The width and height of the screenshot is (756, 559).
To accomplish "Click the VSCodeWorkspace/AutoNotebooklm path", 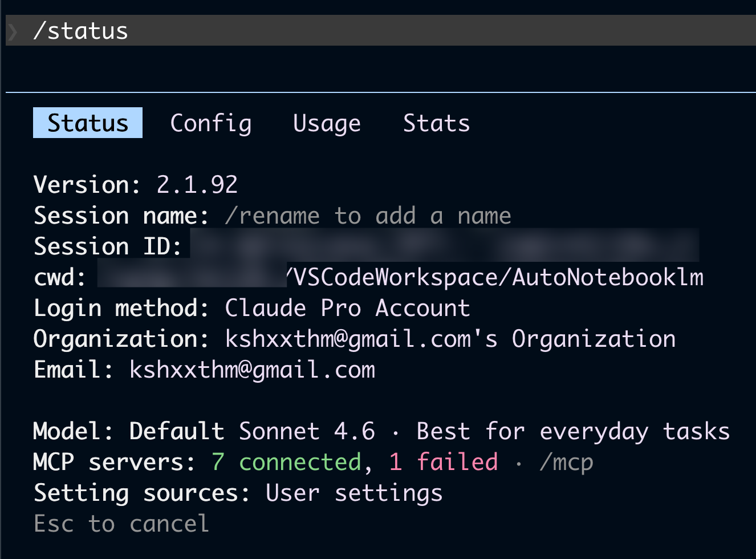I will (x=495, y=277).
